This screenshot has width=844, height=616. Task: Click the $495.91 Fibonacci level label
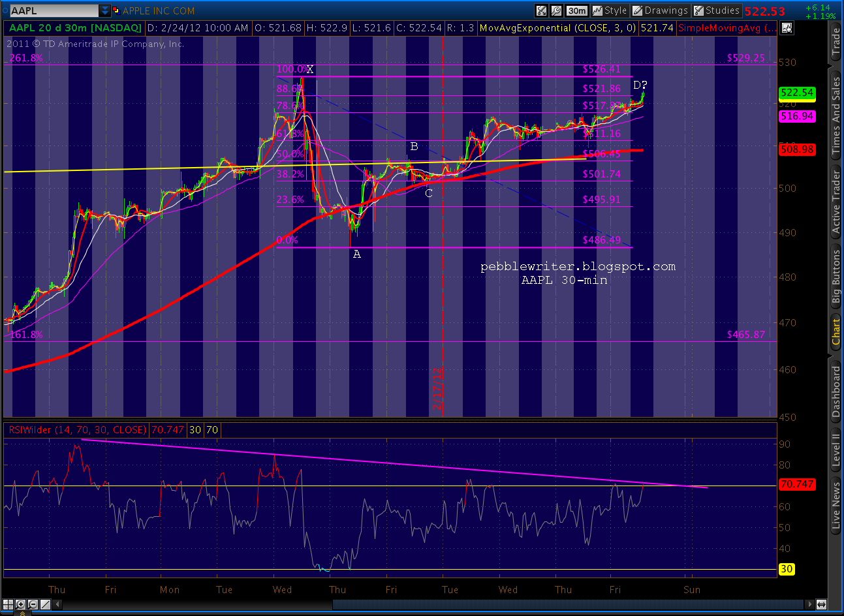coord(601,200)
